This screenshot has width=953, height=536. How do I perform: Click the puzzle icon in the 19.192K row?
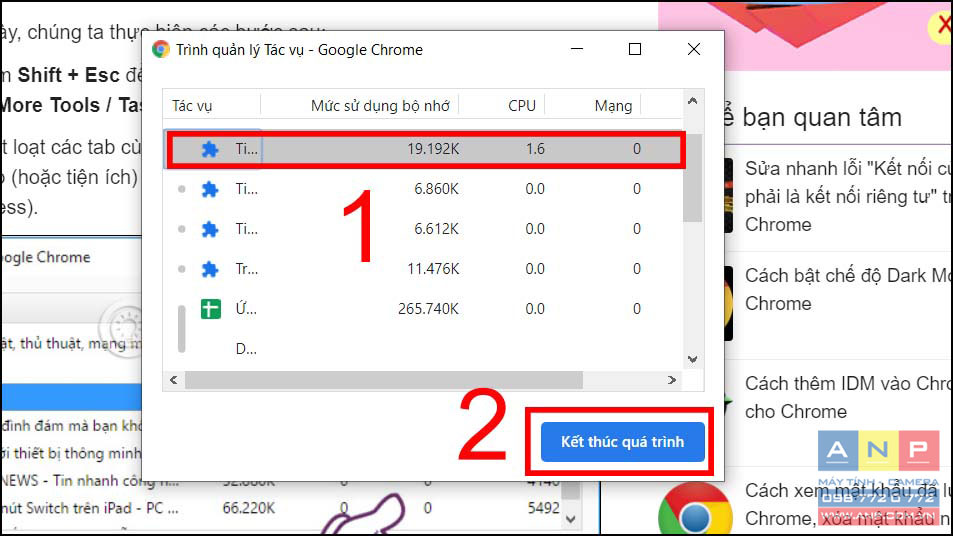(210, 149)
